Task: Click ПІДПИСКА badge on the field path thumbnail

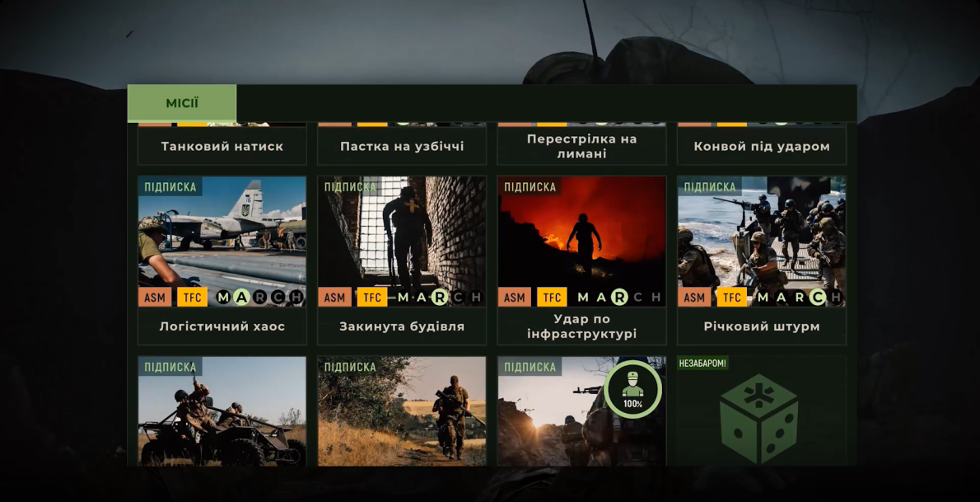Action: 350,367
